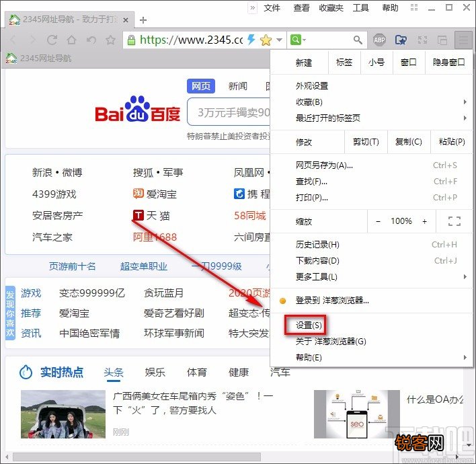
Task: Open the 收藏夹 menu
Action: (331, 7)
